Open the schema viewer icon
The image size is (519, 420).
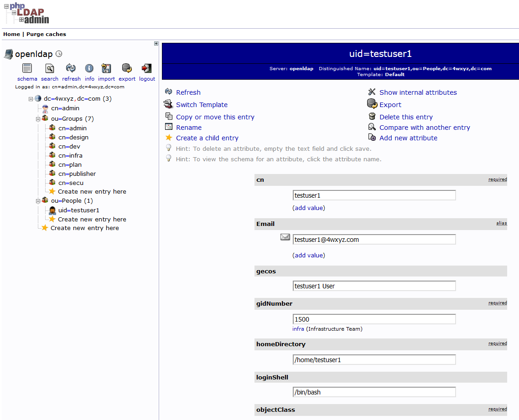(x=27, y=68)
